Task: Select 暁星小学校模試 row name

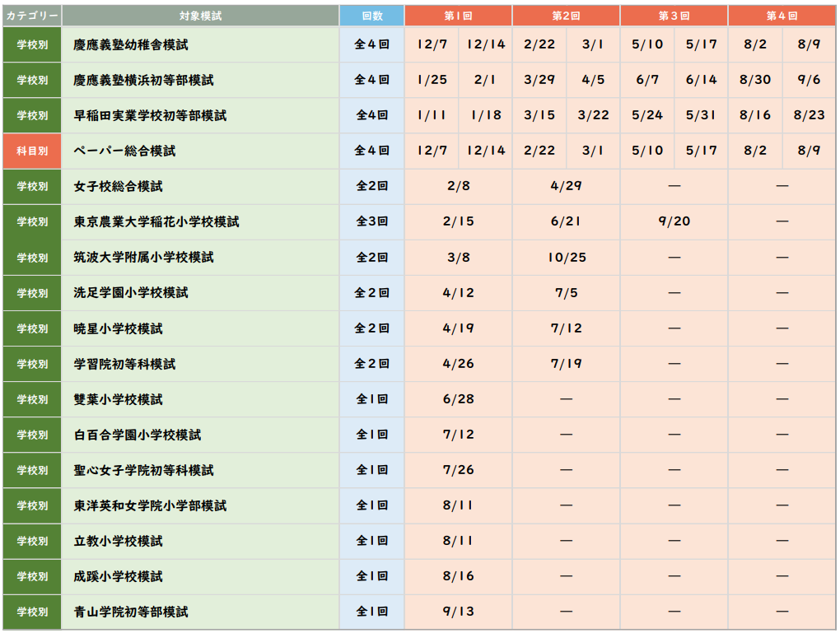Action: (x=118, y=328)
